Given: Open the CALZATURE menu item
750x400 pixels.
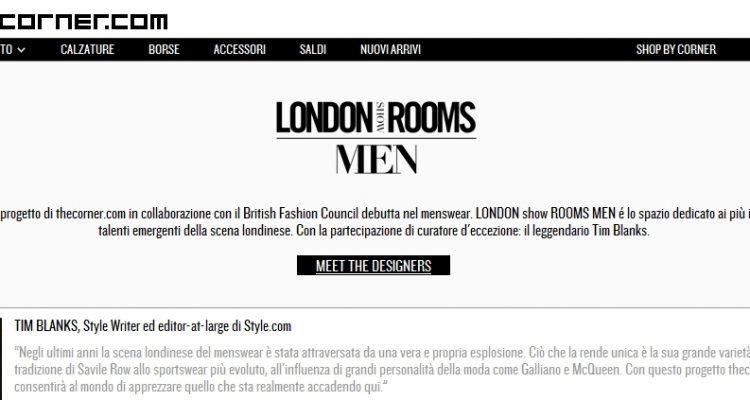Looking at the screenshot, I should pyautogui.click(x=88, y=49).
